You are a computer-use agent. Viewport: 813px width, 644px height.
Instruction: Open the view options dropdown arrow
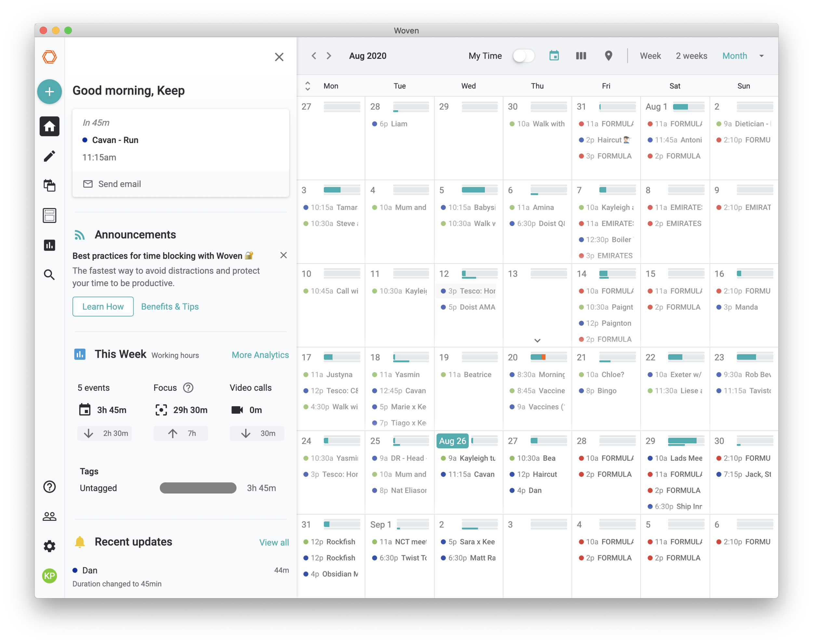tap(761, 56)
